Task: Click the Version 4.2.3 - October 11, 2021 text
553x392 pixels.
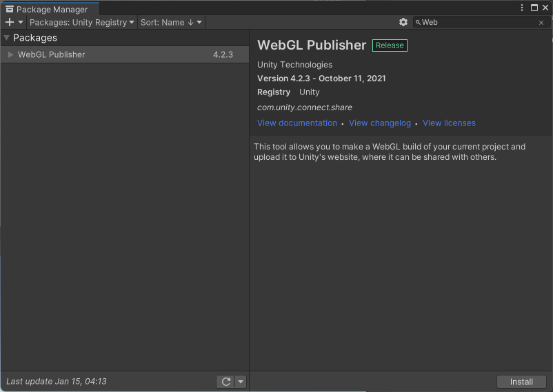Action: pyautogui.click(x=321, y=79)
